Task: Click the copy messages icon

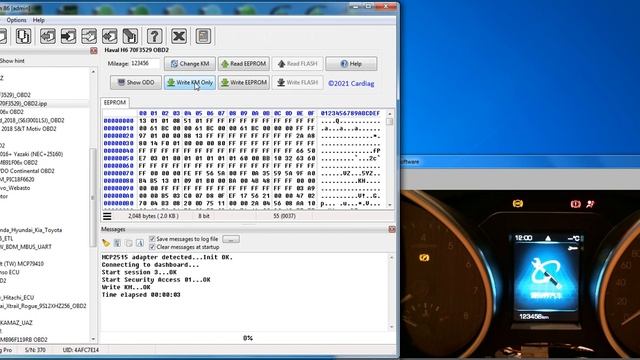Action: coord(129,243)
